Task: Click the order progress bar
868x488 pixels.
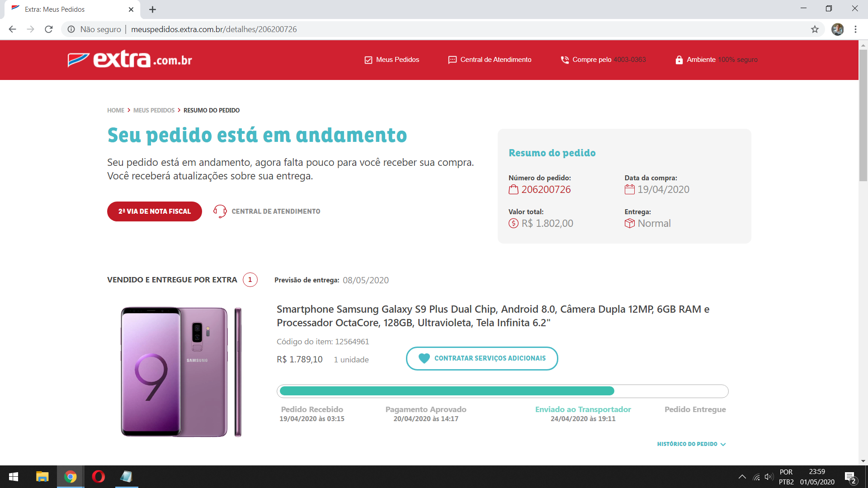Action: coord(503,391)
